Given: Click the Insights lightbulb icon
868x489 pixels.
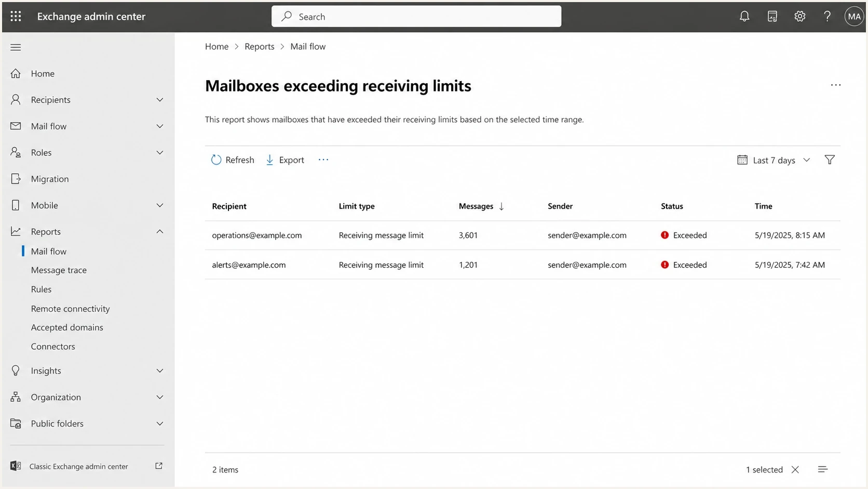Looking at the screenshot, I should [x=16, y=371].
